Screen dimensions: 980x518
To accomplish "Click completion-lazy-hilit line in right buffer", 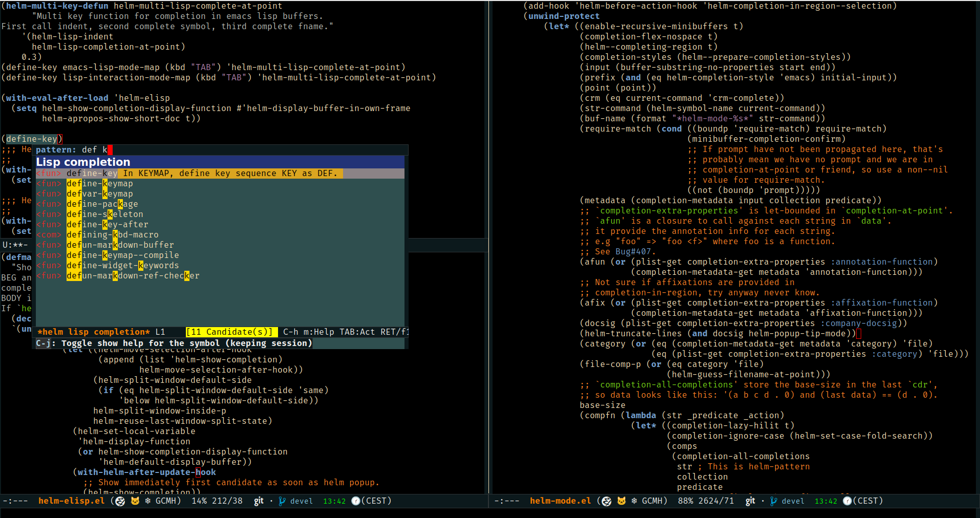I will (x=713, y=425).
